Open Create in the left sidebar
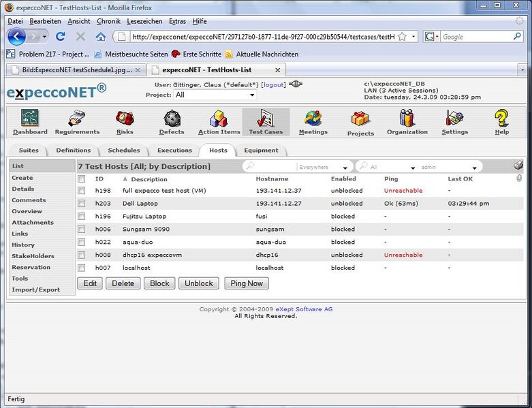This screenshot has width=532, height=408. pyautogui.click(x=22, y=177)
